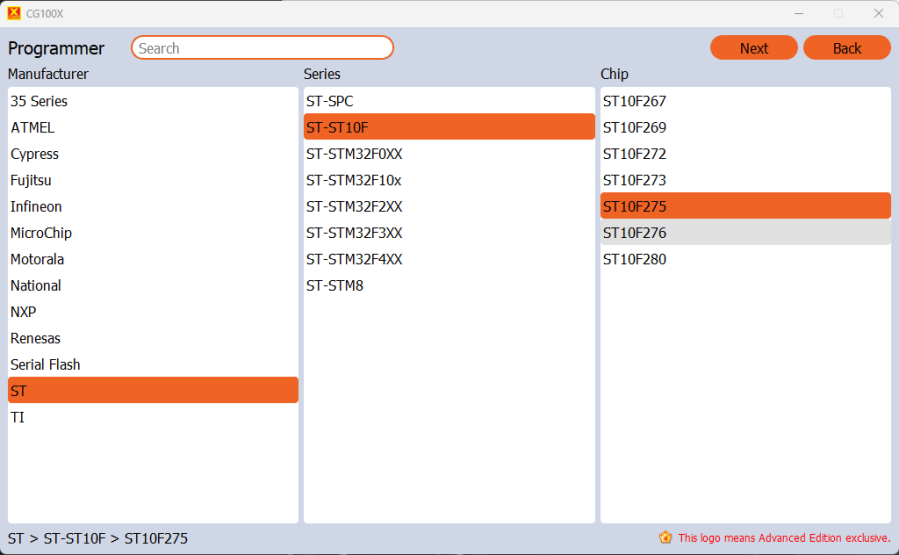Click the Advanced Edition logo icon
Screen dimensions: 899x555
665,538
